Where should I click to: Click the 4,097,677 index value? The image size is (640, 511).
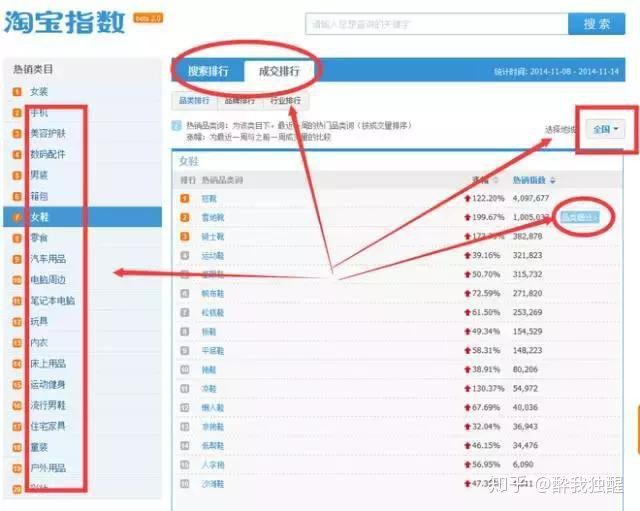(x=531, y=198)
